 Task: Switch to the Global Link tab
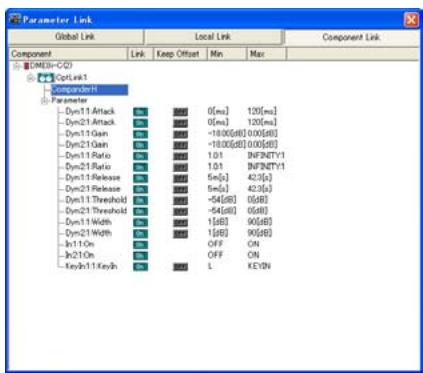tap(75, 37)
